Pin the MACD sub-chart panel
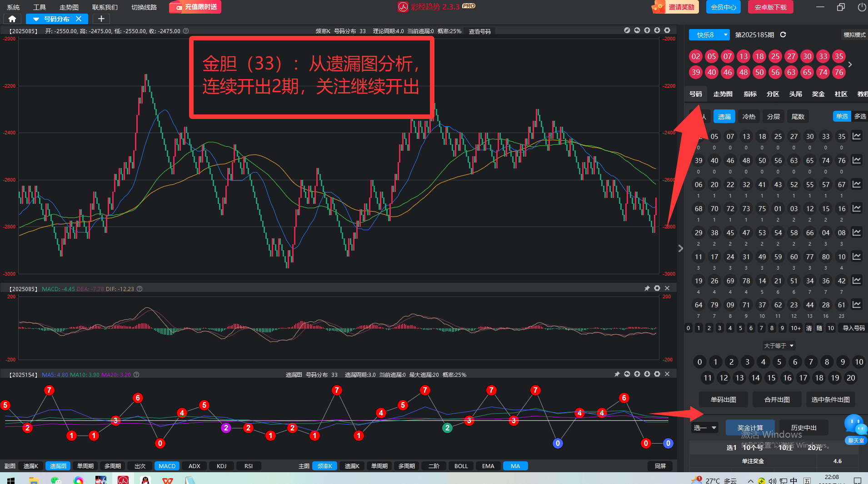This screenshot has height=484, width=868. 647,288
